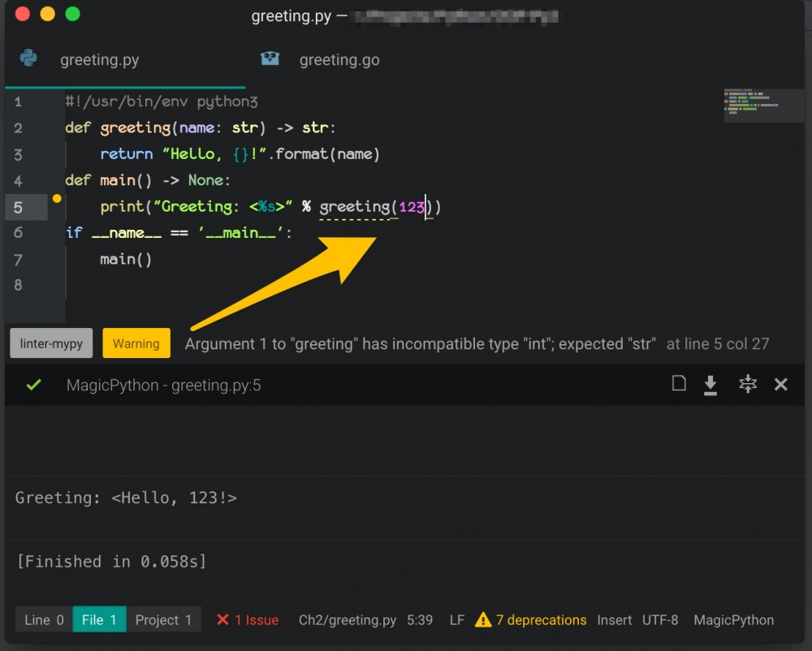This screenshot has width=812, height=651.
Task: Click the yellow macOS minimize button
Action: 48,14
